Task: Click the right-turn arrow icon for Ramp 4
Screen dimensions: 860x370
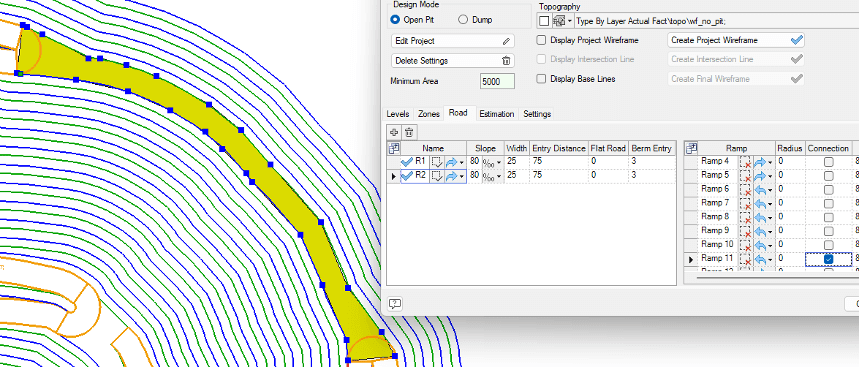Action: [x=760, y=162]
